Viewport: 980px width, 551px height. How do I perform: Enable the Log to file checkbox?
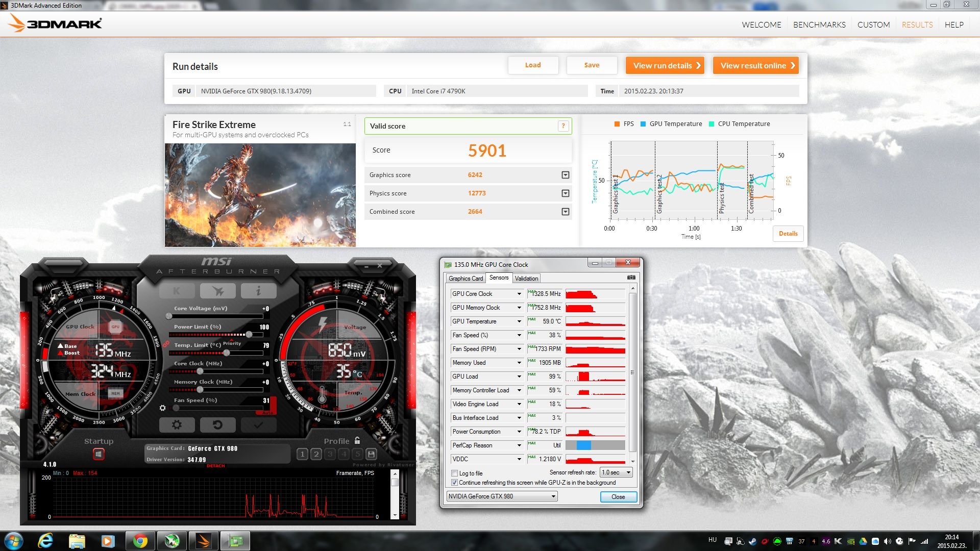click(454, 473)
